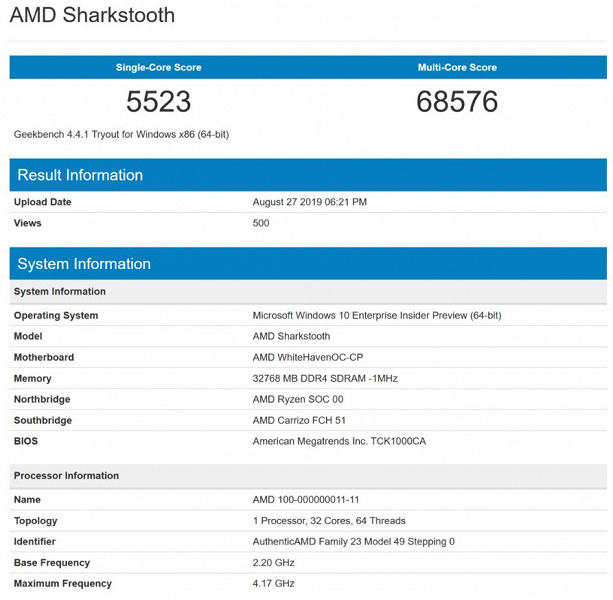Click the Processor Information subheader row

[x=66, y=476]
